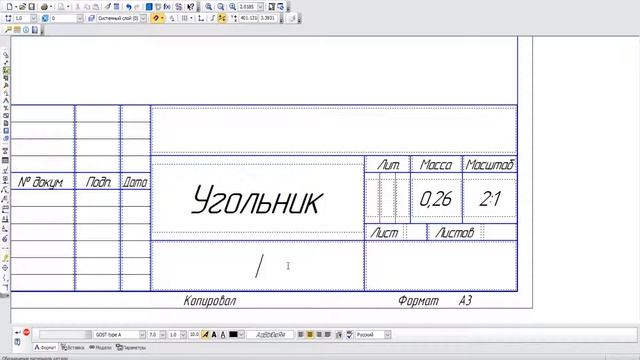Switch to the Модели tab
Screen dimensions: 640x360
[100, 347]
